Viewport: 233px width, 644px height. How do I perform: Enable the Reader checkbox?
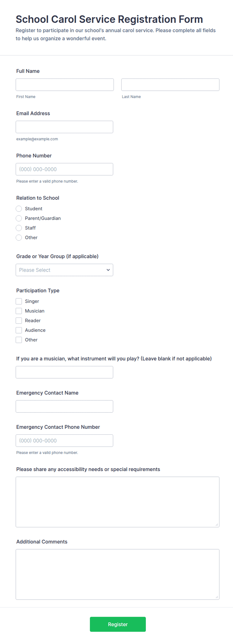[19, 321]
